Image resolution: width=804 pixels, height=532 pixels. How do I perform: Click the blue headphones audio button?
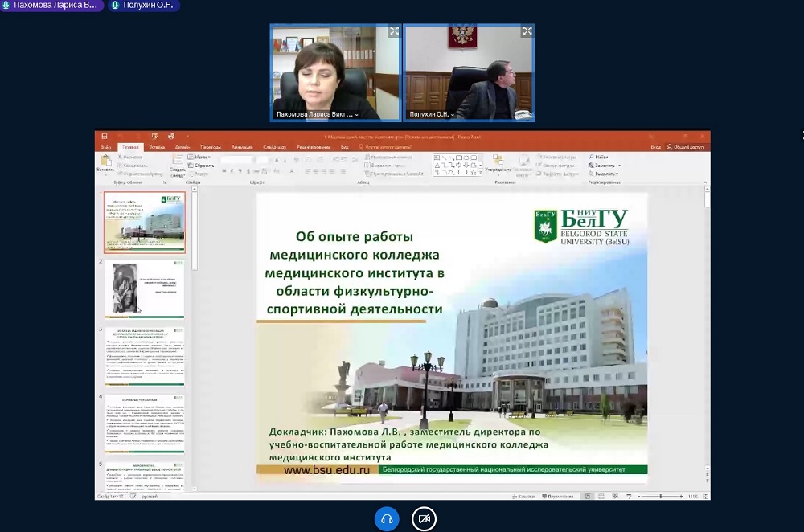click(x=387, y=518)
